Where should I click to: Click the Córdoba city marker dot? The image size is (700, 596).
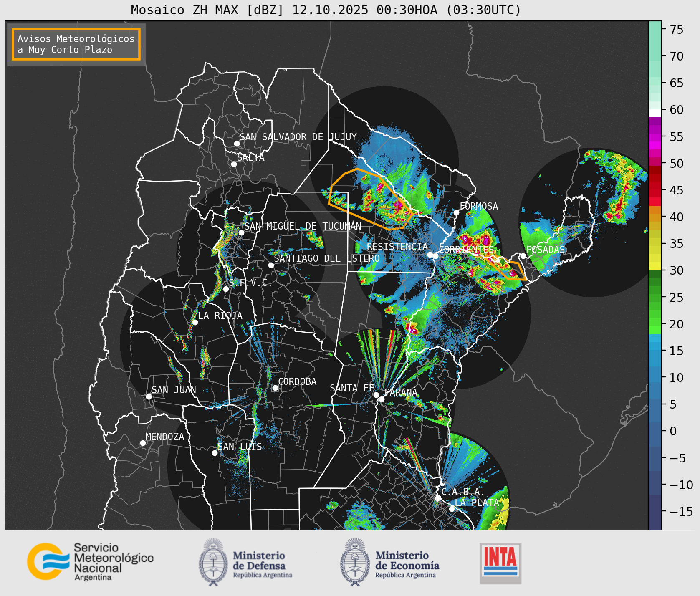275,388
